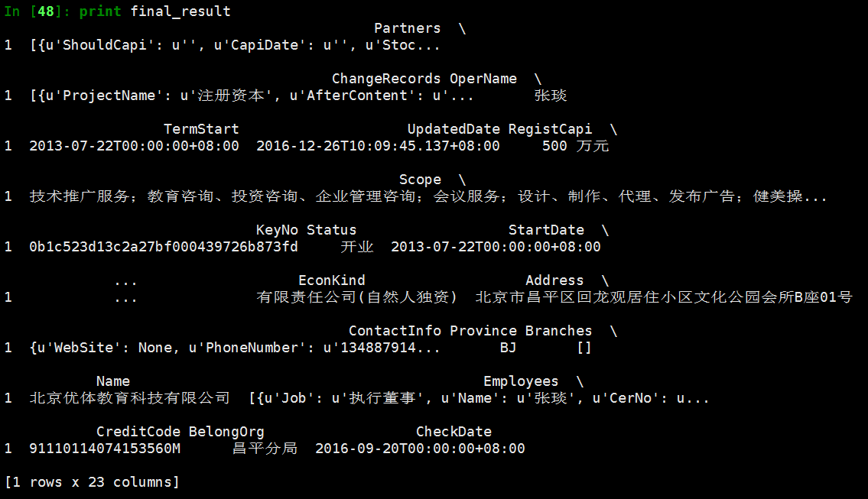
Task: Click the Province value BJ
Action: click(x=508, y=348)
